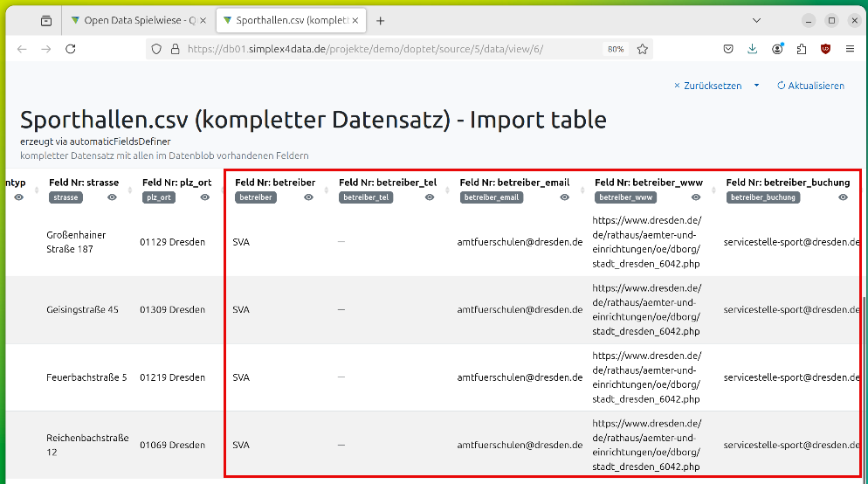Screen dimensions: 868x484
Task: Click the 80% zoom level indicator
Action: 616,49
